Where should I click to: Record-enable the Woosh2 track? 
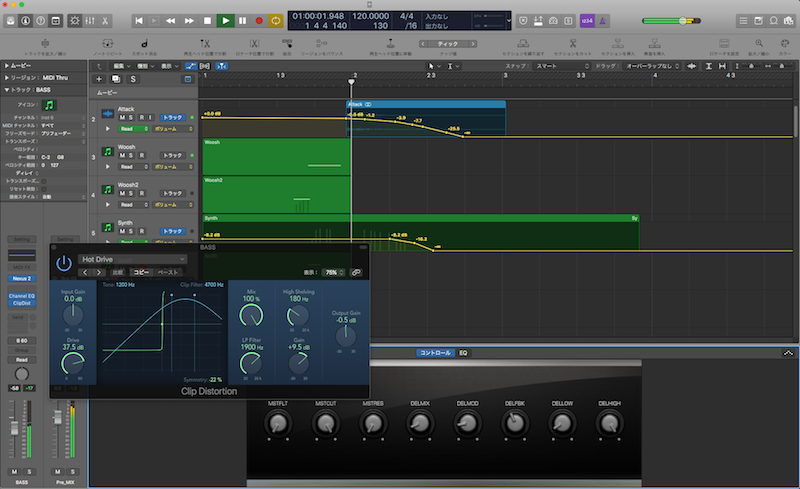[142, 193]
